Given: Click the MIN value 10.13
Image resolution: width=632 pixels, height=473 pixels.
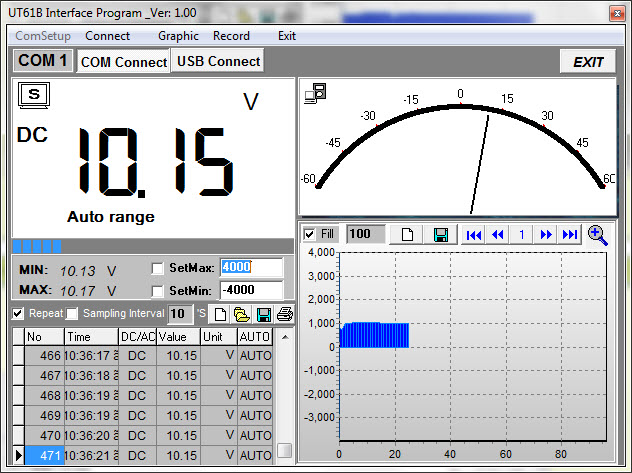Looking at the screenshot, I should [x=78, y=271].
